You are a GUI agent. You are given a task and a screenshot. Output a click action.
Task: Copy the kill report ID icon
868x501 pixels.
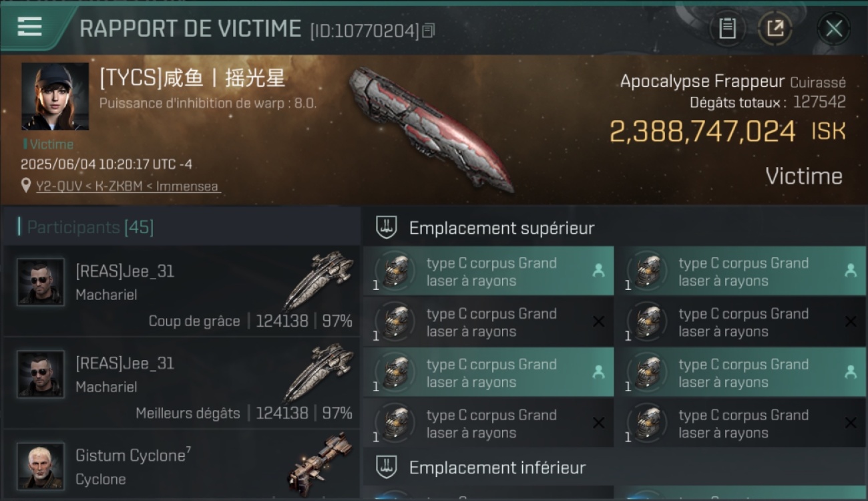click(x=429, y=30)
